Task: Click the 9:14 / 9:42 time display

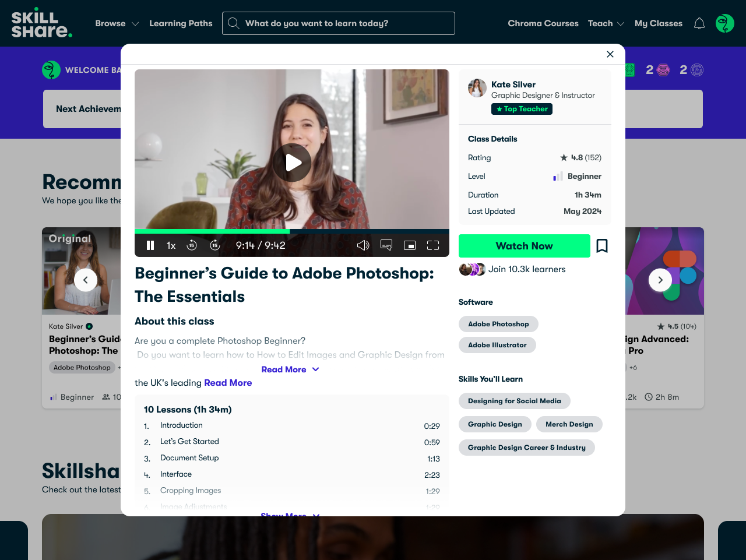Action: point(261,245)
